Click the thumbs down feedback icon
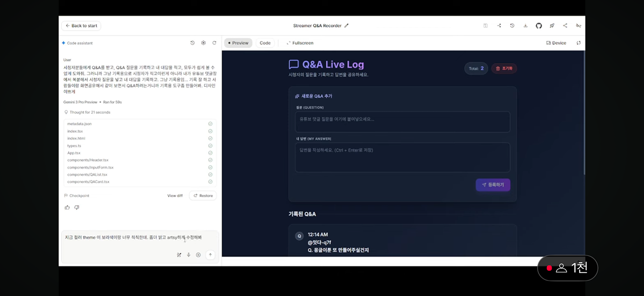Viewport: 644px width, 296px height. click(x=77, y=208)
